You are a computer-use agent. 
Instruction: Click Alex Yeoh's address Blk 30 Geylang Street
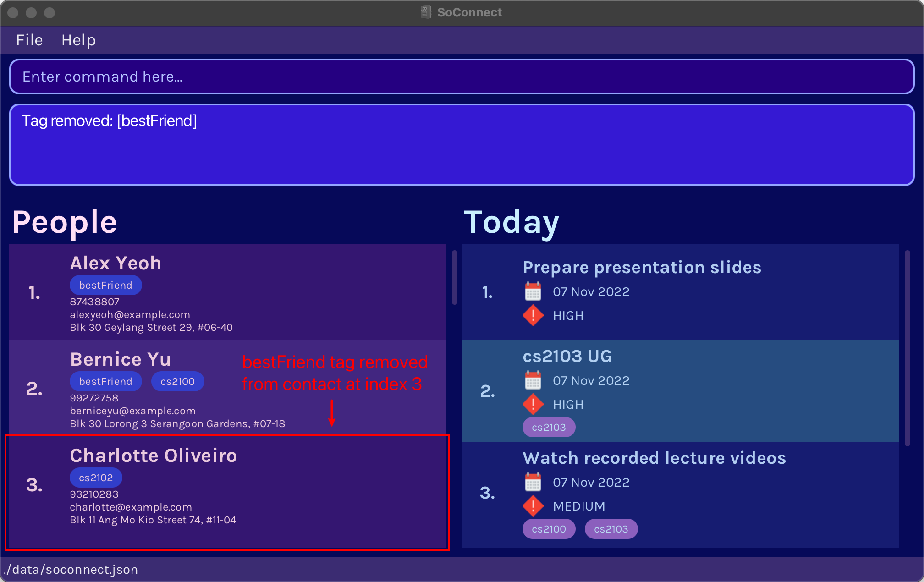[x=151, y=328]
